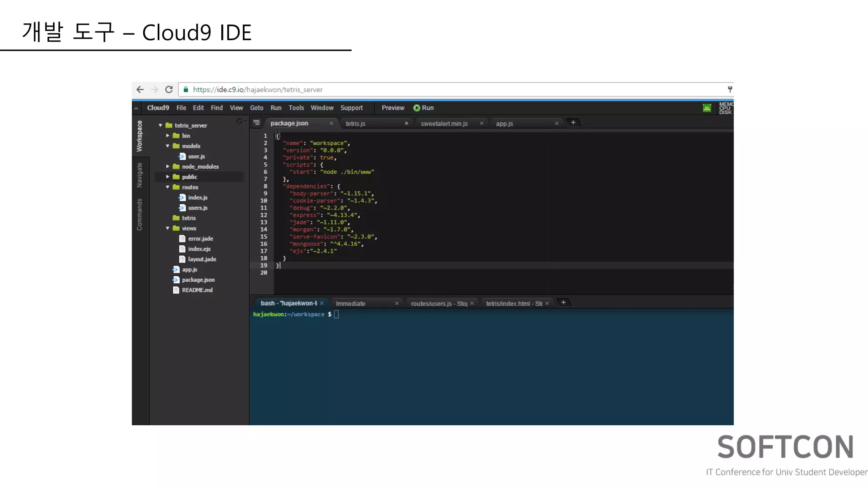868x488 pixels.
Task: Expand the node_modules folder
Action: click(168, 166)
